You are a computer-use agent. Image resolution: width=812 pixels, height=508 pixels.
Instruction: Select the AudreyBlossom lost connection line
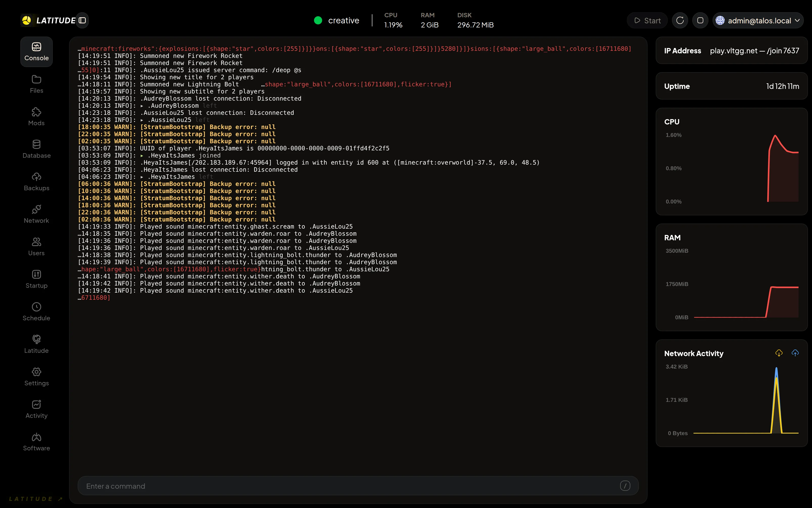tap(190, 99)
